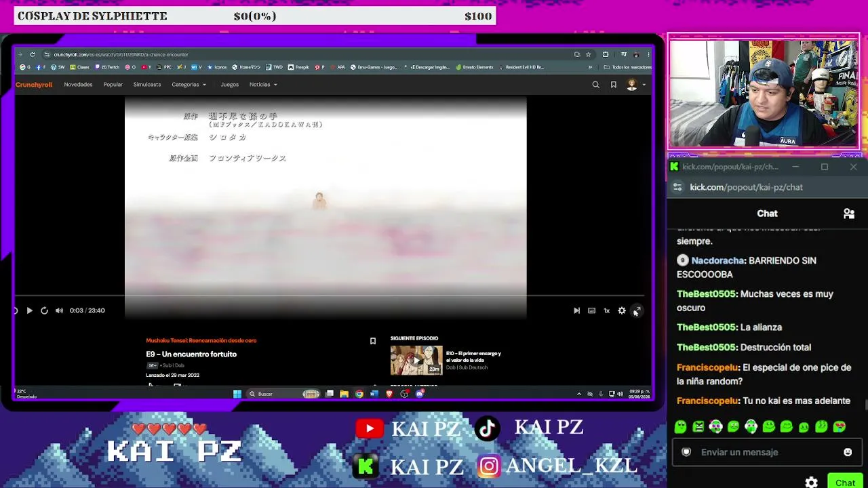This screenshot has width=868, height=488.
Task: Open the Windows Start menu
Action: pyautogui.click(x=237, y=394)
